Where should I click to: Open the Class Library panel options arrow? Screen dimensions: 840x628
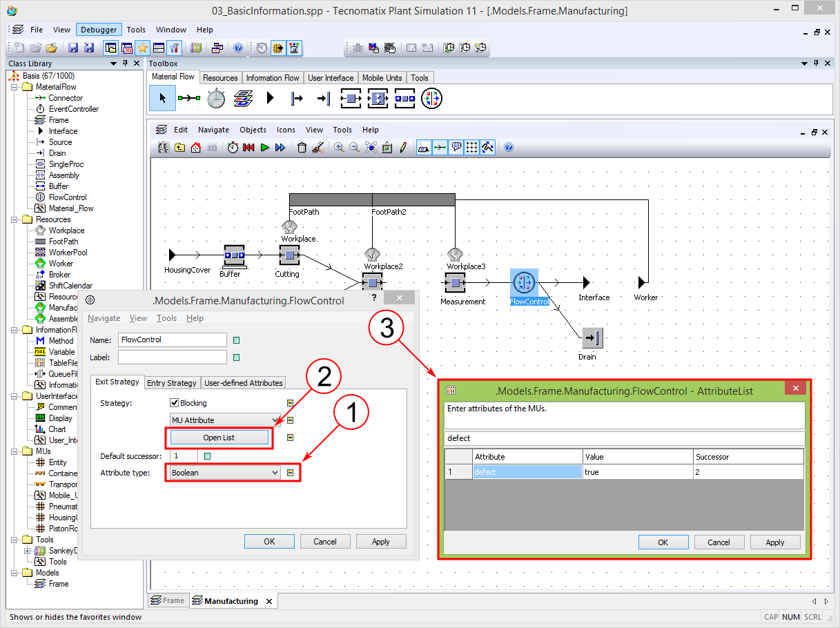[114, 63]
